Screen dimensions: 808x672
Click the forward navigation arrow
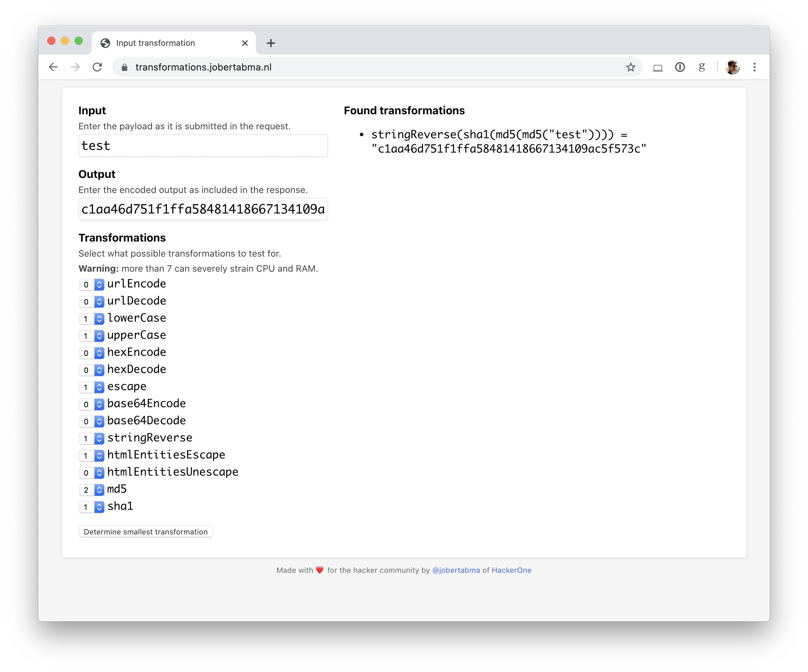(75, 67)
